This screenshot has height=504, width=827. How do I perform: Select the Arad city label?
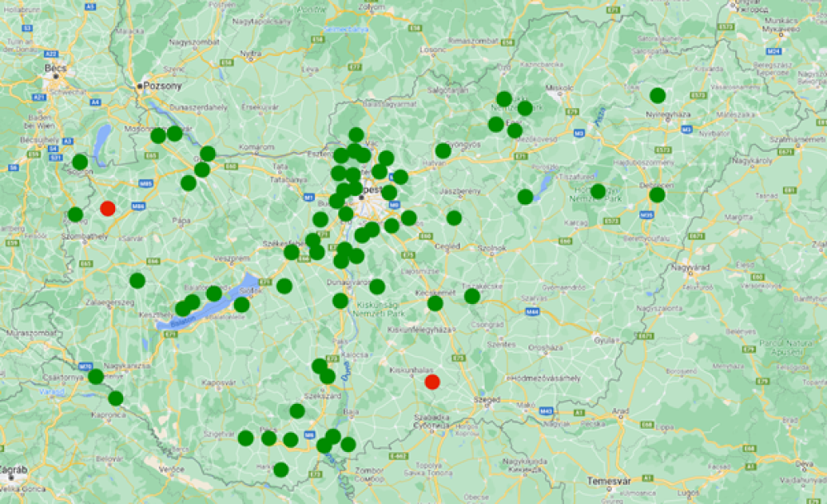coord(620,411)
